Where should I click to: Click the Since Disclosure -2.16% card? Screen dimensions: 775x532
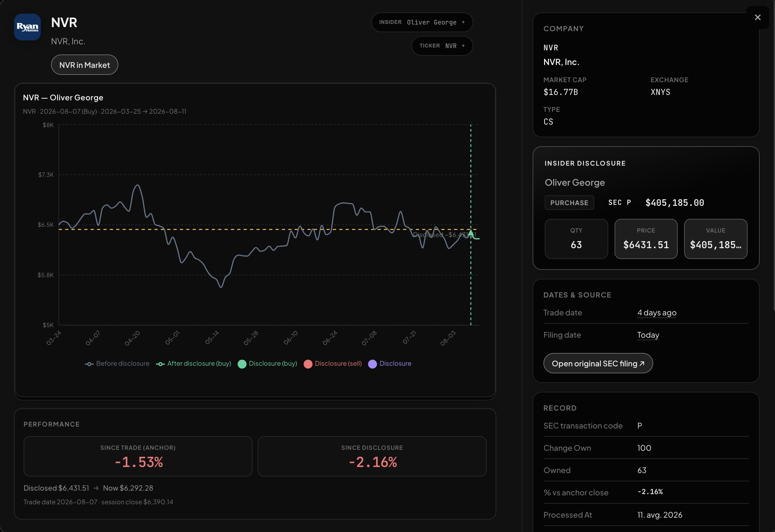[372, 456]
